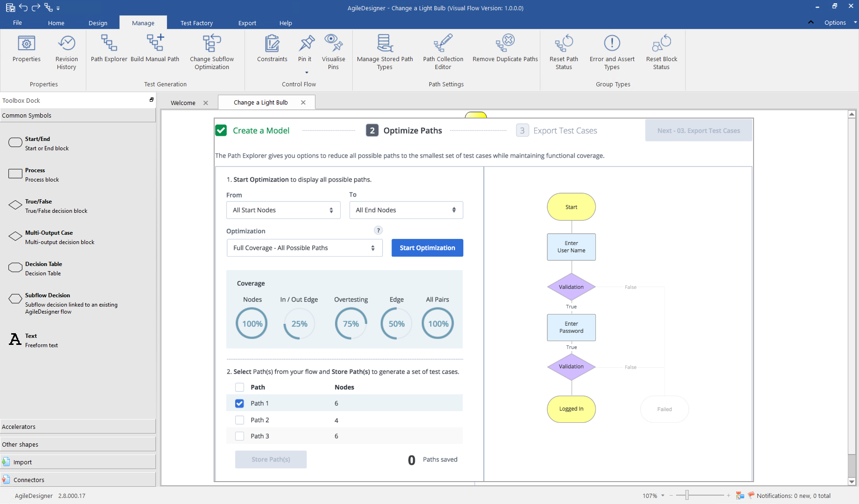859x504 pixels.
Task: Switch to the Welcome document tab
Action: (183, 103)
